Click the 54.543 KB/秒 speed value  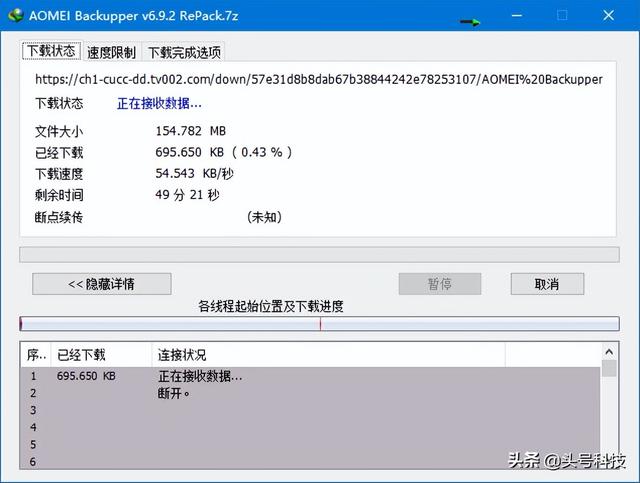[194, 174]
